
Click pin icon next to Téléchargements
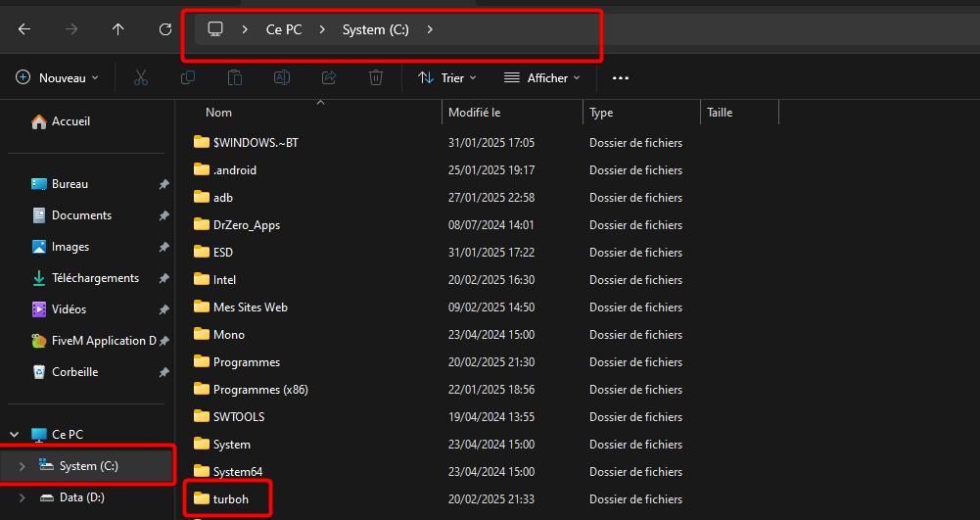coord(163,278)
